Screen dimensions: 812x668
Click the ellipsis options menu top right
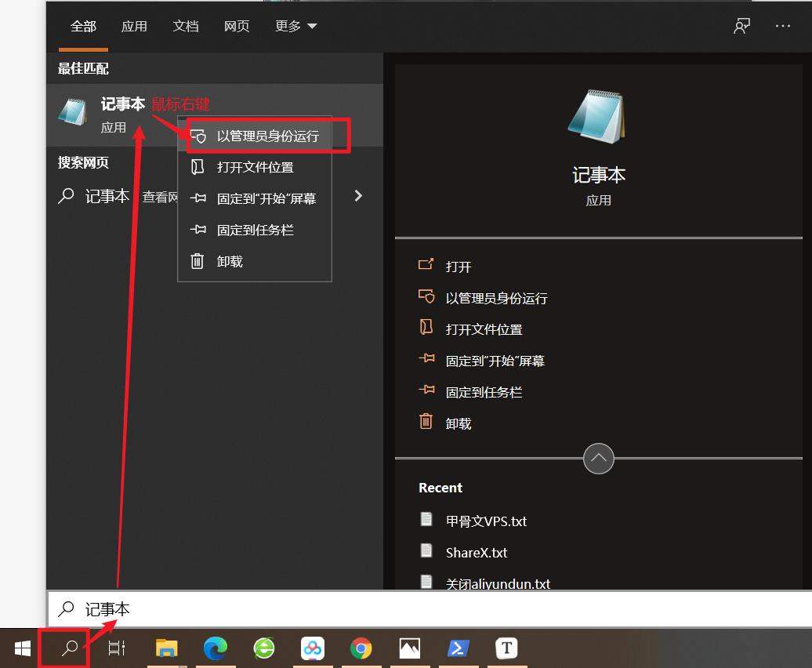click(783, 26)
